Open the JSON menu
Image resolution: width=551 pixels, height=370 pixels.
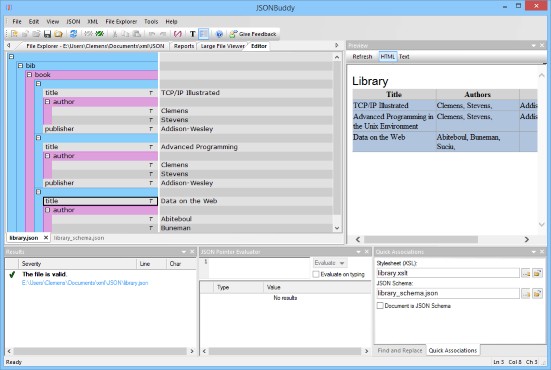(x=73, y=22)
